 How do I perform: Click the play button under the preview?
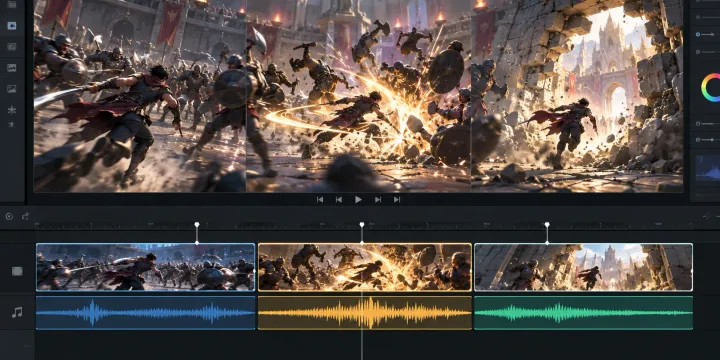(x=358, y=199)
